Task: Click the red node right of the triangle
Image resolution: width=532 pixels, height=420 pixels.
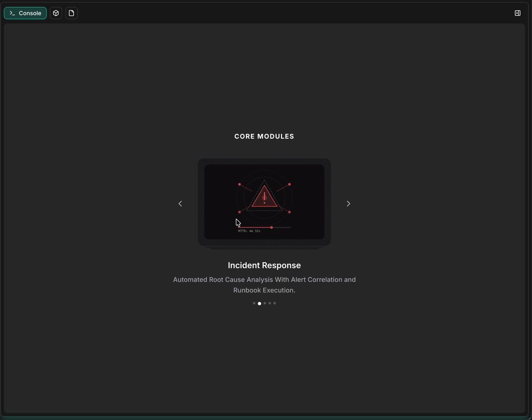Action: coord(289,183)
